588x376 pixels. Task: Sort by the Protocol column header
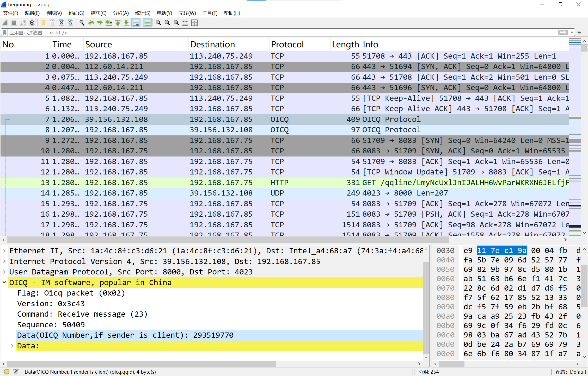click(300, 45)
